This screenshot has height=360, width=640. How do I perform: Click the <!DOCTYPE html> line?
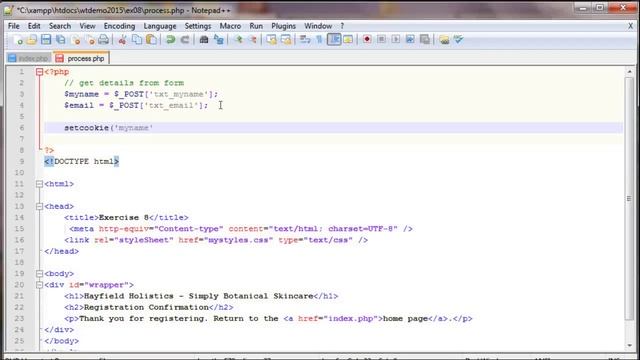click(x=82, y=162)
